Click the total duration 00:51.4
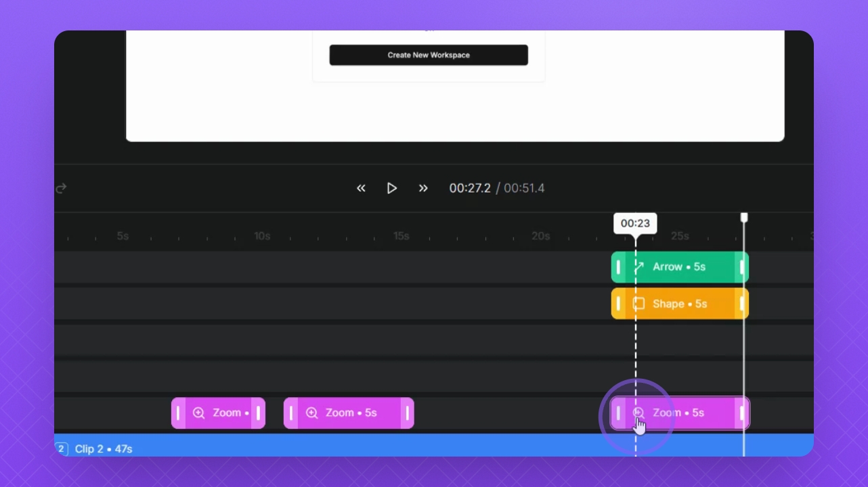868x487 pixels. click(x=524, y=188)
